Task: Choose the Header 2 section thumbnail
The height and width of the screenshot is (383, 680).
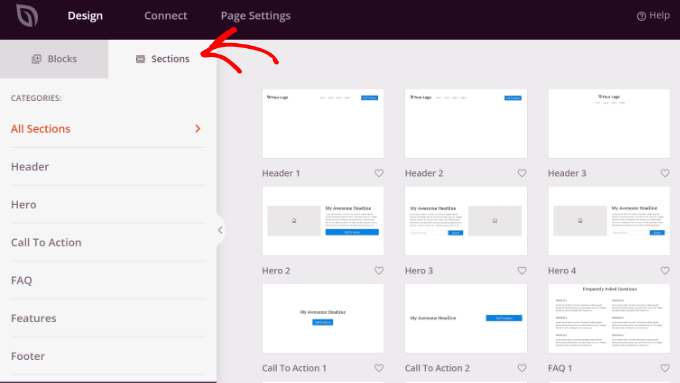Action: coord(466,124)
